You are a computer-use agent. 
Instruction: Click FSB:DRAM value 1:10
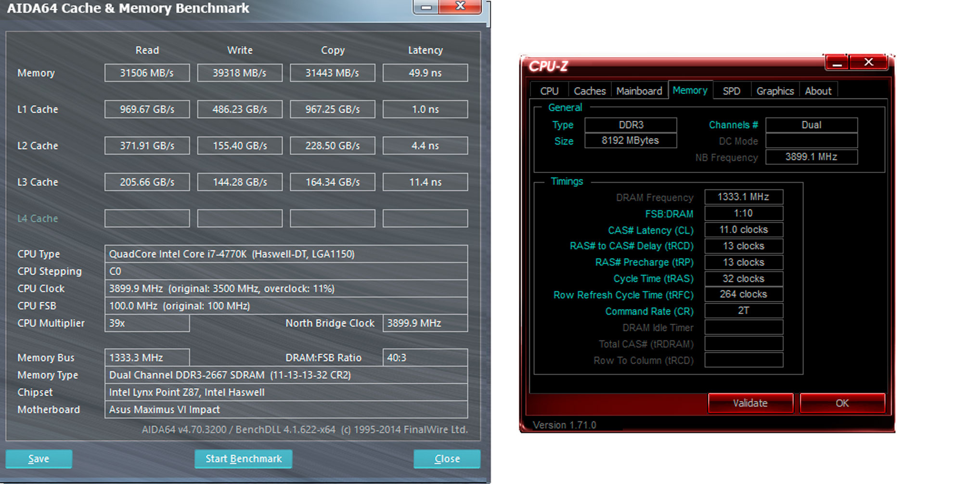click(744, 213)
